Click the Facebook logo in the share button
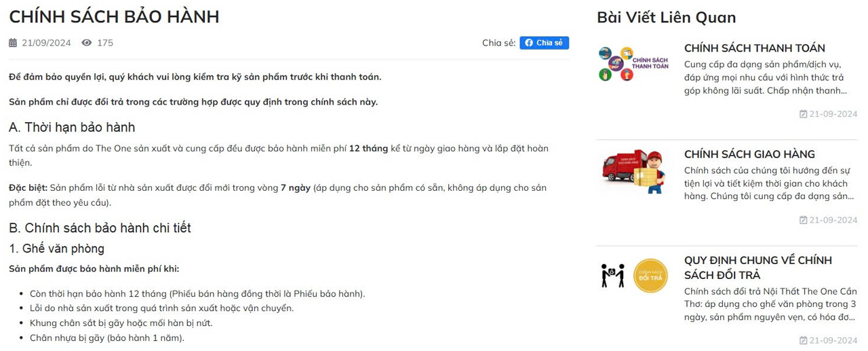Image resolution: width=868 pixels, height=351 pixels. (x=528, y=43)
